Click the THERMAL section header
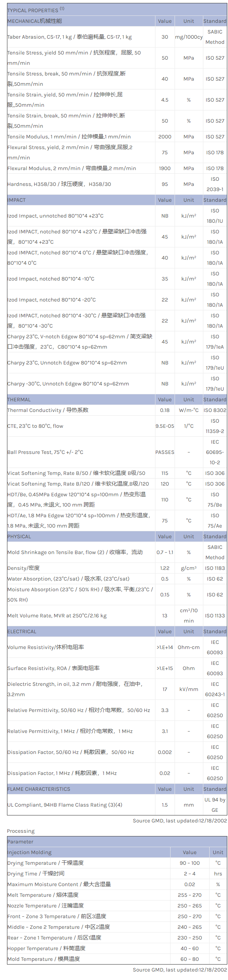 point(19,399)
